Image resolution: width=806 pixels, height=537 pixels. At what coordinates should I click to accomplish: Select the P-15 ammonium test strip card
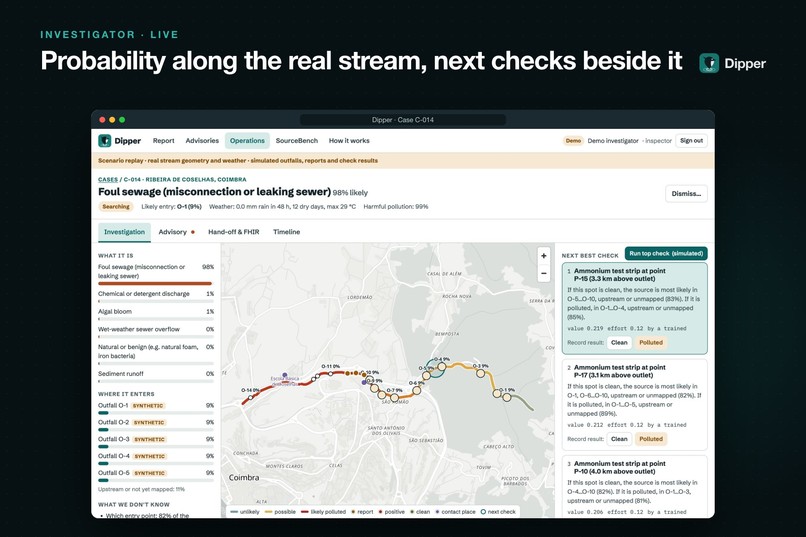point(634,308)
